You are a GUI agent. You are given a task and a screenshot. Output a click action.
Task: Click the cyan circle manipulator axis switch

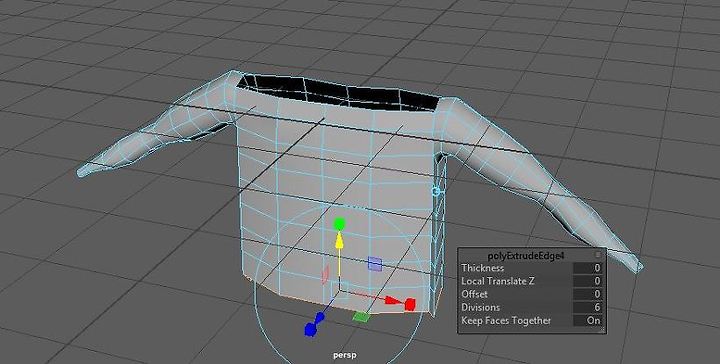tap(436, 191)
